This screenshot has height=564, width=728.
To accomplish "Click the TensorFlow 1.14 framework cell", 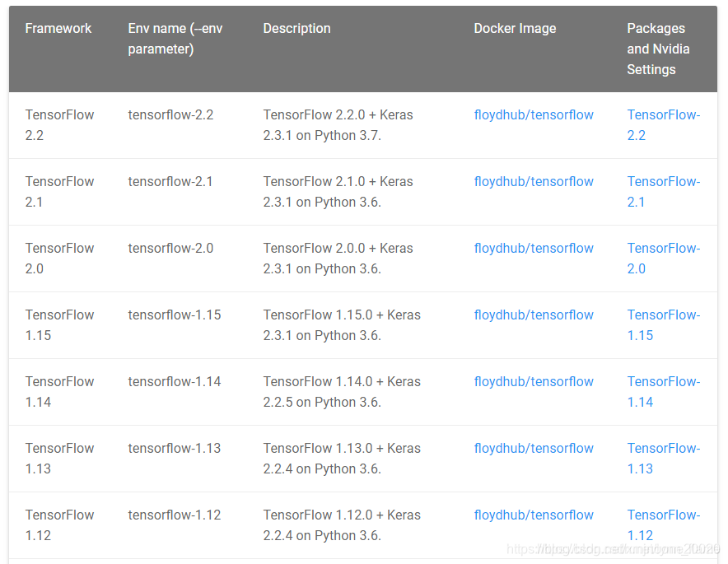I will pyautogui.click(x=59, y=392).
